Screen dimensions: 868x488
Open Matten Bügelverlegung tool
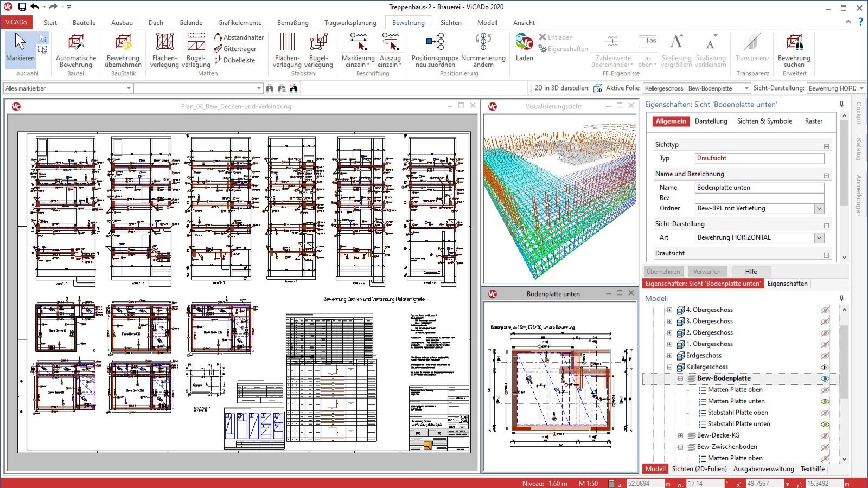tap(196, 50)
